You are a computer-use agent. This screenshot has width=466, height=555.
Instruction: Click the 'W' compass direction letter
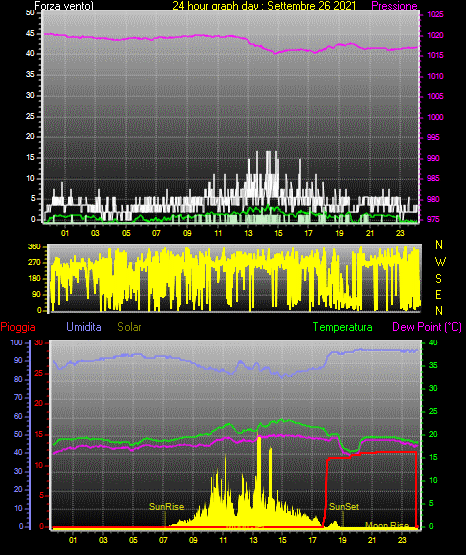(x=440, y=262)
